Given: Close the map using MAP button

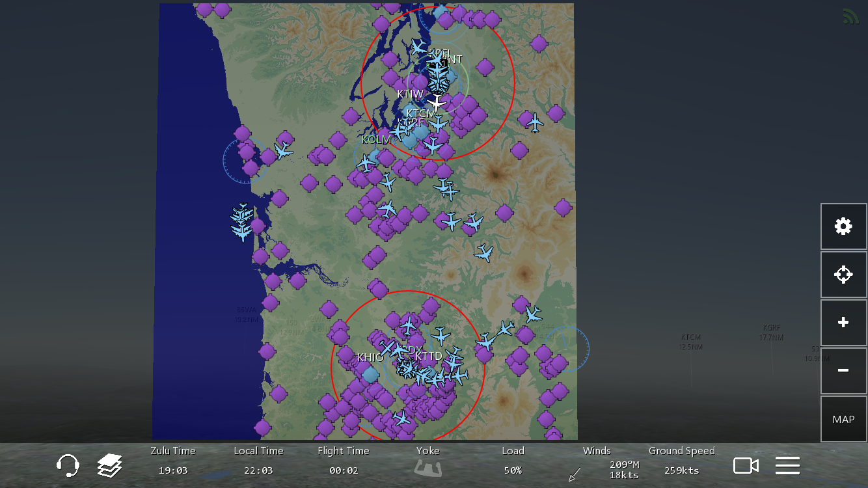Looking at the screenshot, I should [x=843, y=419].
